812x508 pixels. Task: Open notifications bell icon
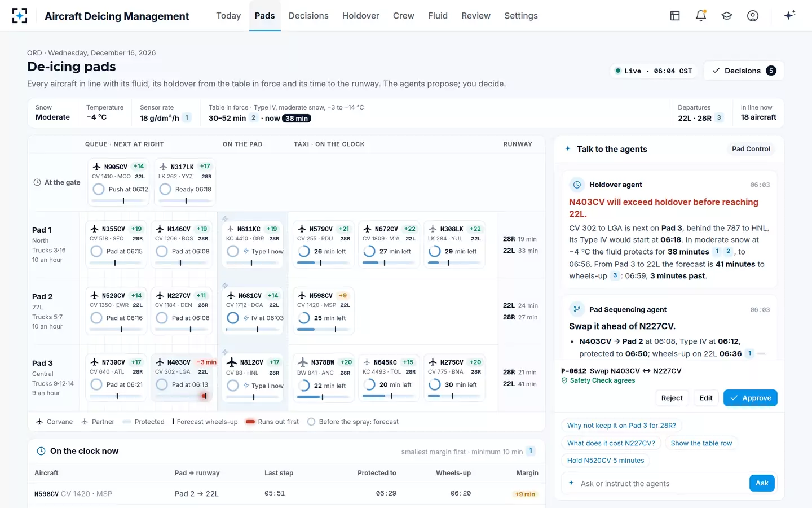(x=701, y=16)
